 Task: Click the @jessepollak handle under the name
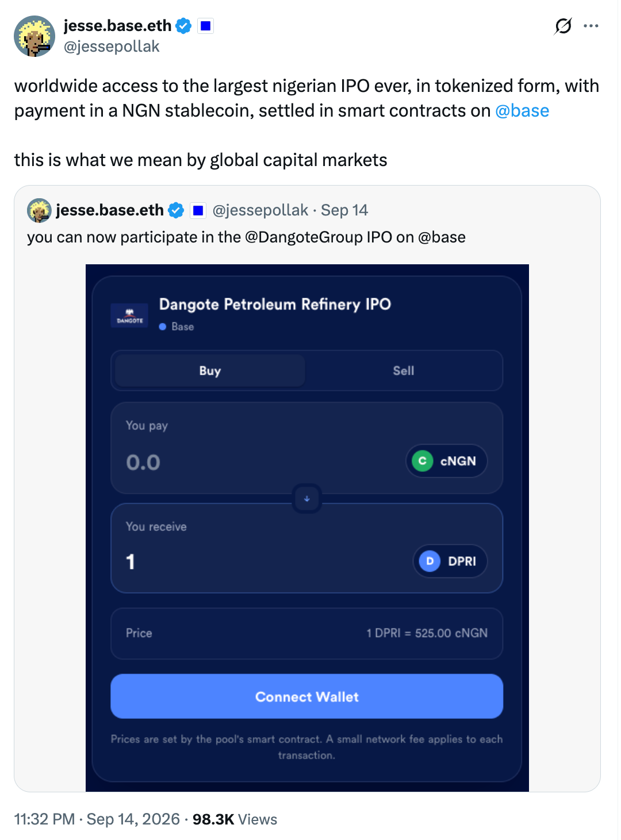[x=112, y=47]
